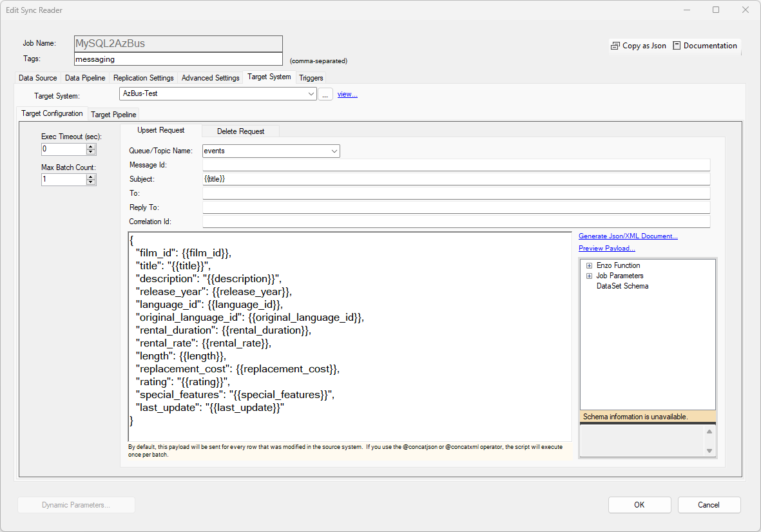
Task: Increase Exec Timeout with up arrow
Action: (91, 146)
